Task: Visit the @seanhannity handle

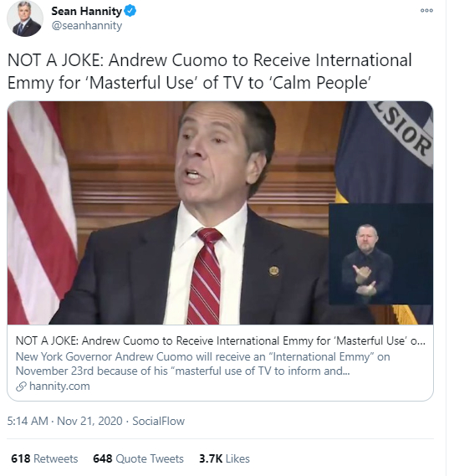Action: point(87,25)
